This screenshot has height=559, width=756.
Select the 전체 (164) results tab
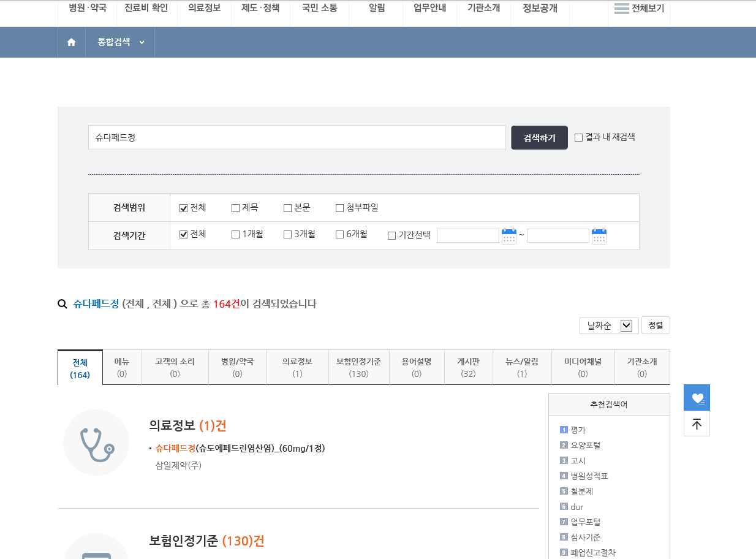(x=80, y=368)
